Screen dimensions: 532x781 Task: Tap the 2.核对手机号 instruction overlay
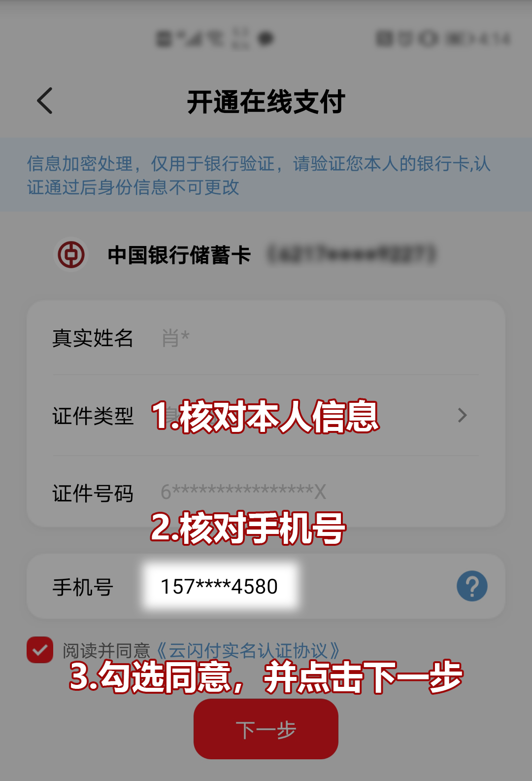pyautogui.click(x=248, y=528)
